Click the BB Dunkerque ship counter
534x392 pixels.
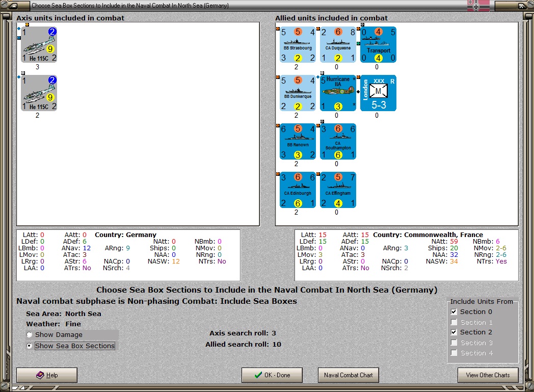point(298,93)
